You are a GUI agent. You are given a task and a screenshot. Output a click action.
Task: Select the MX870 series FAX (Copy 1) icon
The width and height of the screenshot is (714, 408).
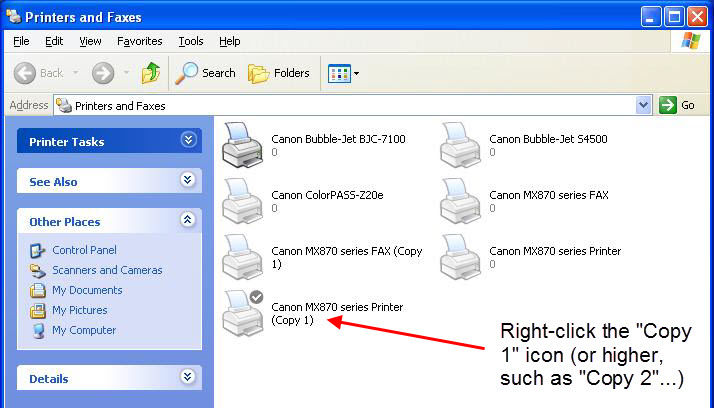click(x=243, y=257)
